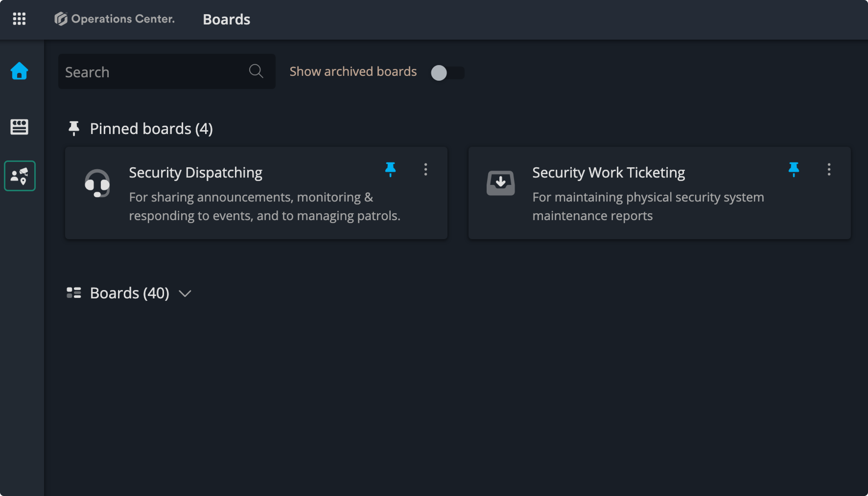This screenshot has width=868, height=496.
Task: Open the boards list sidebar icon
Action: point(19,127)
